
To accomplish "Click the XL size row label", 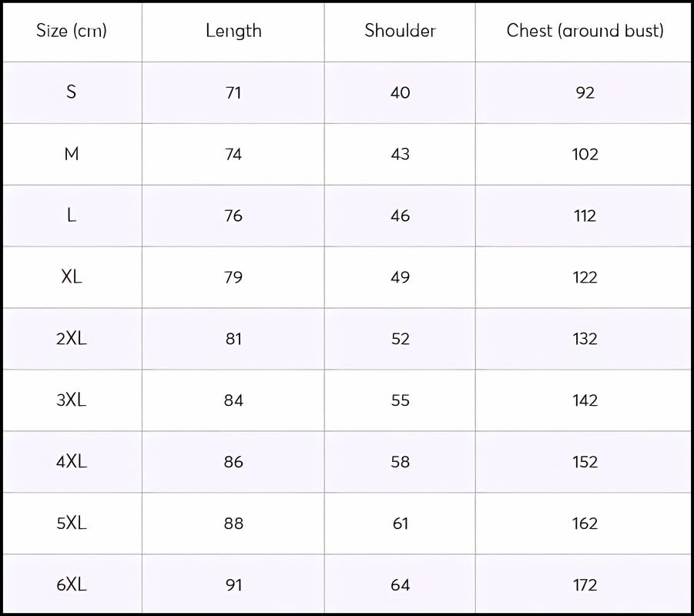I will pos(72,277).
